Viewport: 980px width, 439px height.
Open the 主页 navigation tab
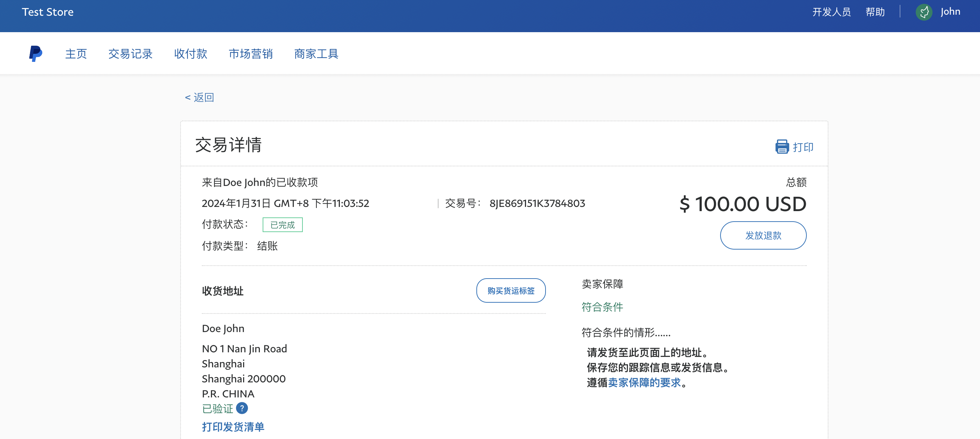(x=76, y=54)
